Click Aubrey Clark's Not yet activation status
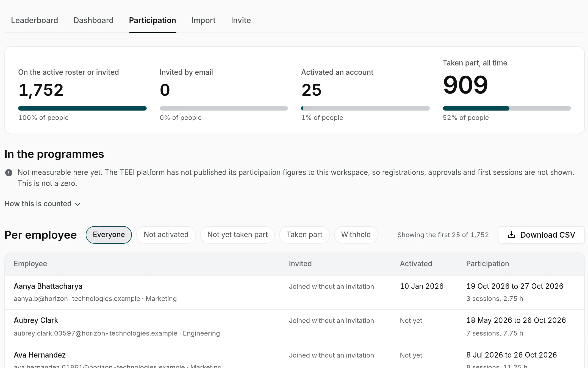588x368 pixels. 411,321
